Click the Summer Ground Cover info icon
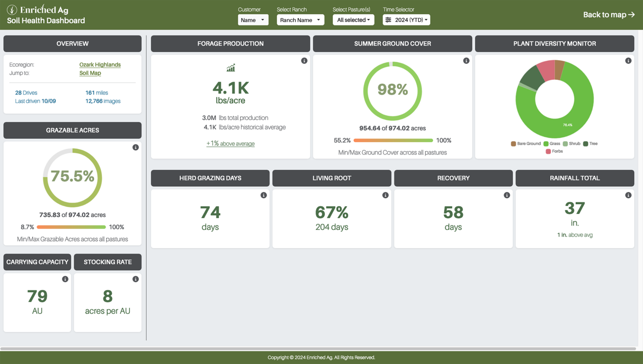This screenshot has width=643, height=364. 466,60
